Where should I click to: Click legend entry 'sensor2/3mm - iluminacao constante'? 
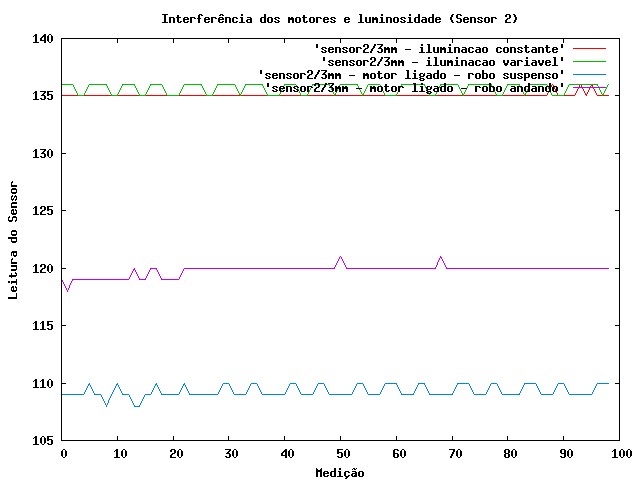439,49
